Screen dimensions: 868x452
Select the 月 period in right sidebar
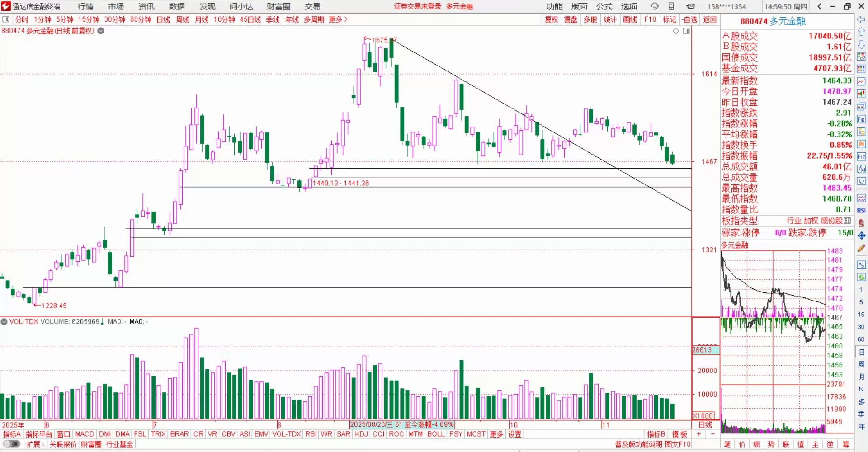tap(861, 377)
